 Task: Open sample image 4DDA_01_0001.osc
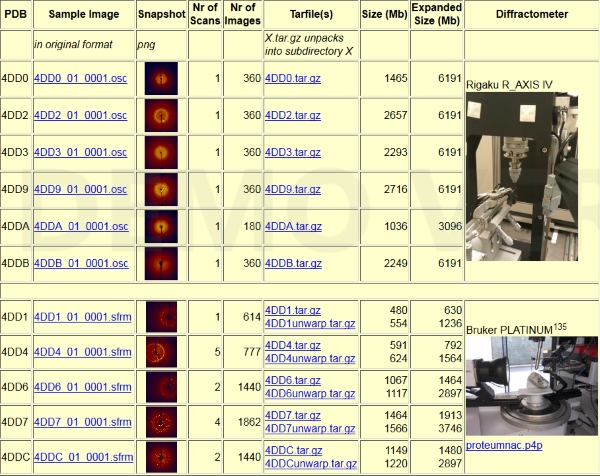click(x=81, y=227)
